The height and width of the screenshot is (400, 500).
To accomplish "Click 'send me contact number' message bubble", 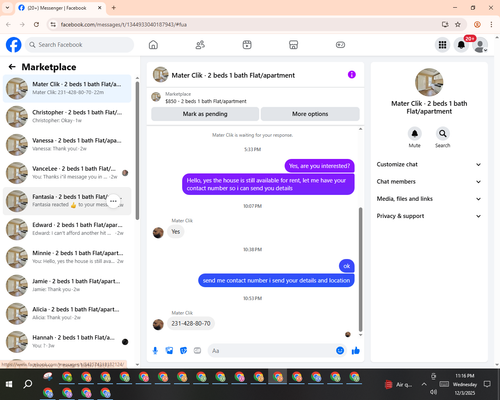I will point(276,280).
